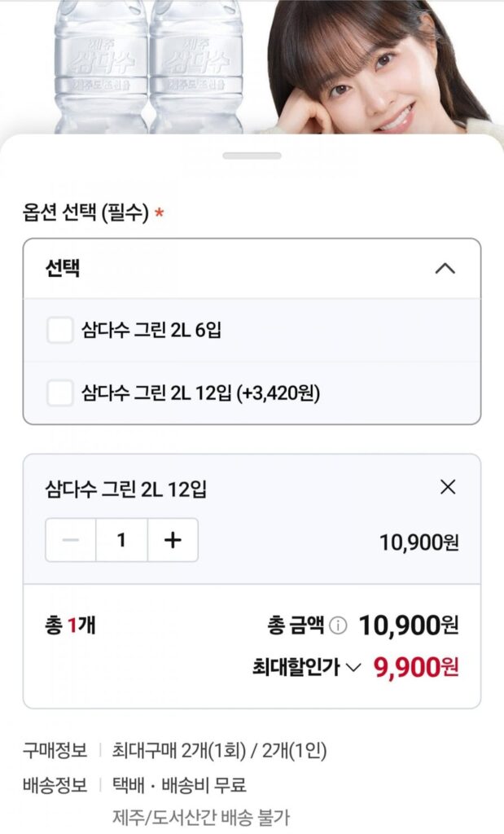Tap the 9,900원 discounted price
Image resolution: width=504 pixels, height=834 pixels.
click(416, 667)
